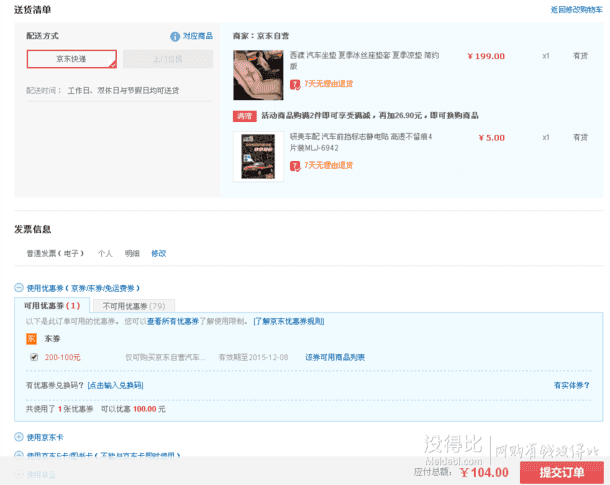The height and width of the screenshot is (485, 610).
Task: Click 7天无理由退货 text under seat cushion
Action: pos(329,84)
